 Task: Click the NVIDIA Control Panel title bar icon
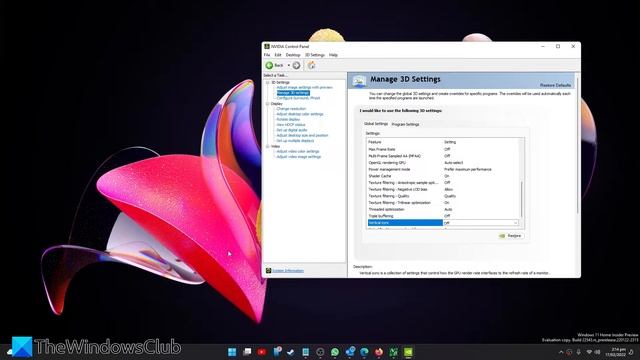click(x=267, y=47)
